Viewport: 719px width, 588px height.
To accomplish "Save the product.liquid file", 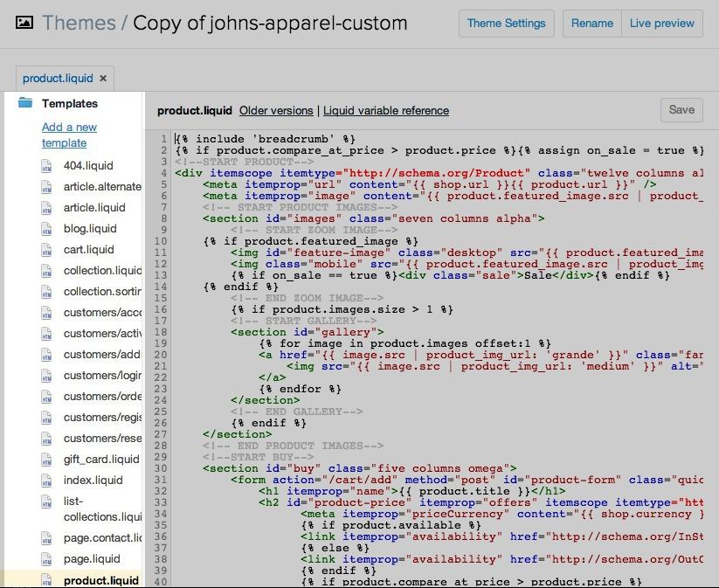I will point(681,109).
